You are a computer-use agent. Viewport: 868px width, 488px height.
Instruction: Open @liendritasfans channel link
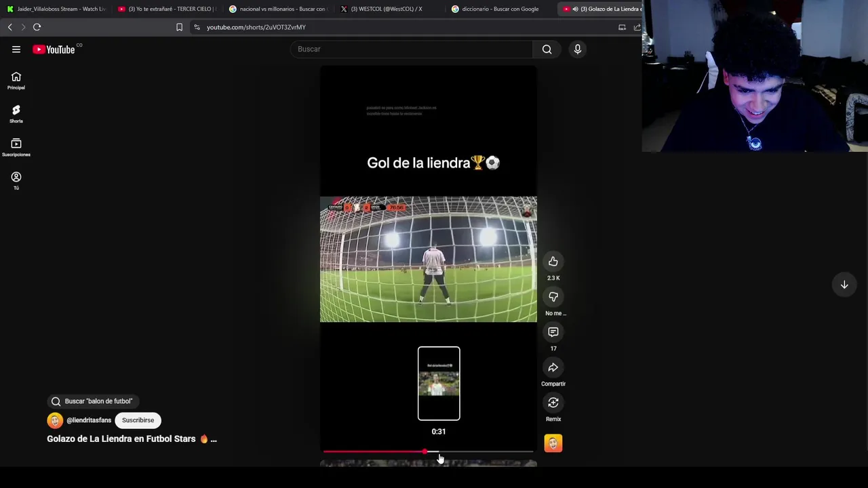point(89,420)
